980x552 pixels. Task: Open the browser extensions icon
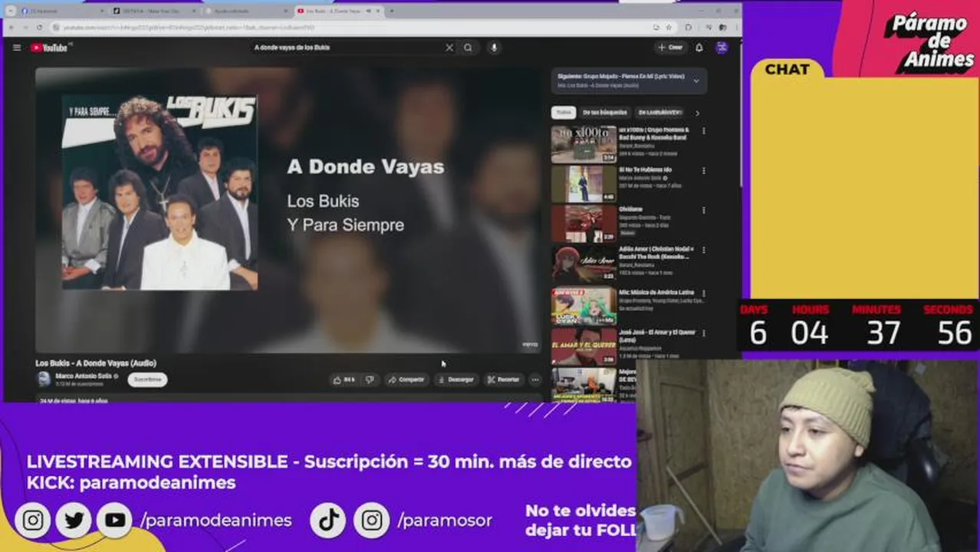688,27
